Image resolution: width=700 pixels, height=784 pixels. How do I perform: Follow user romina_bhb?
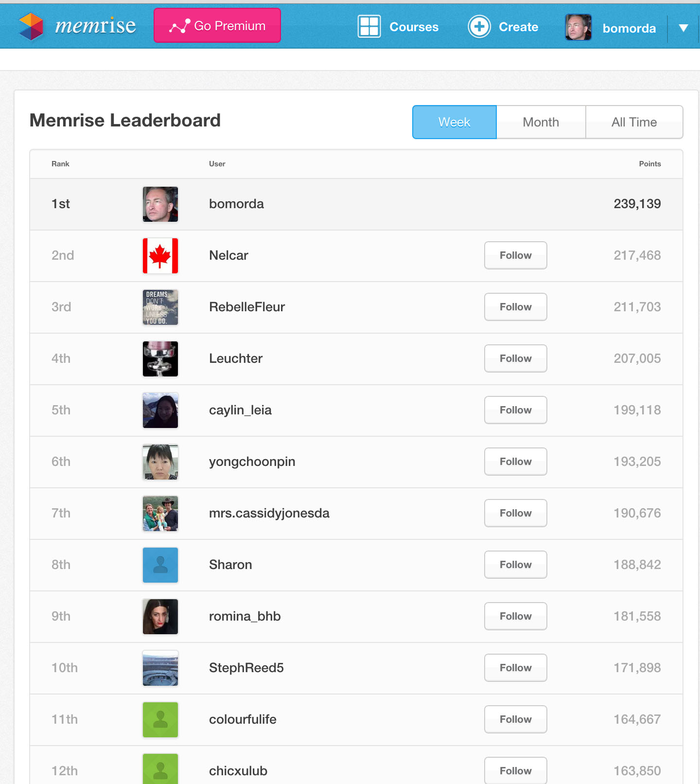pos(515,616)
